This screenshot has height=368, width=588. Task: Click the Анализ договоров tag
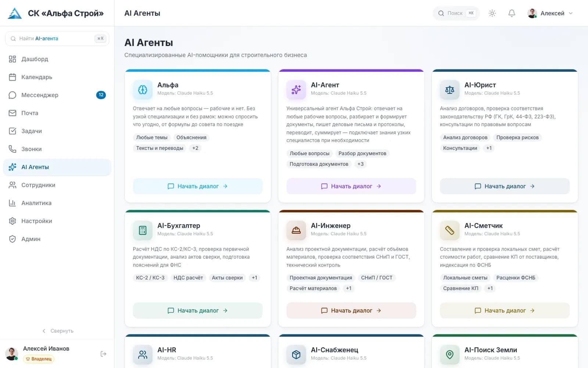pos(465,137)
